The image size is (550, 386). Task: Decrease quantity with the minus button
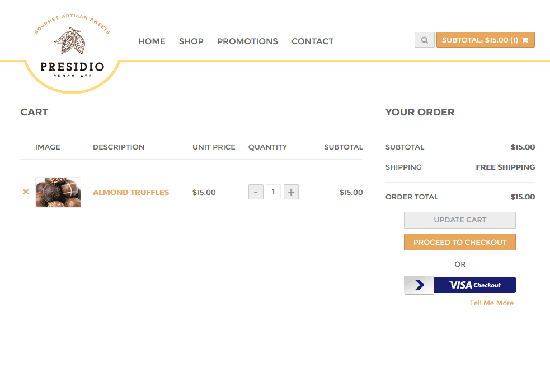256,192
